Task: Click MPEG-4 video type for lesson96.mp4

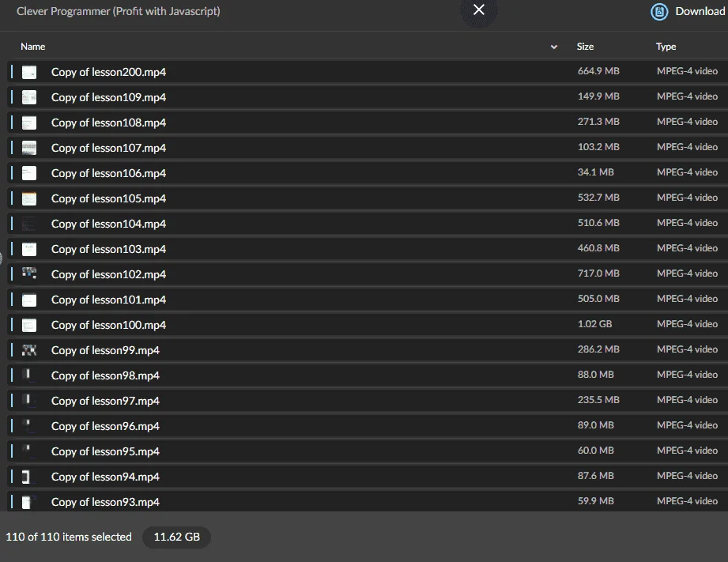Action: coord(687,425)
